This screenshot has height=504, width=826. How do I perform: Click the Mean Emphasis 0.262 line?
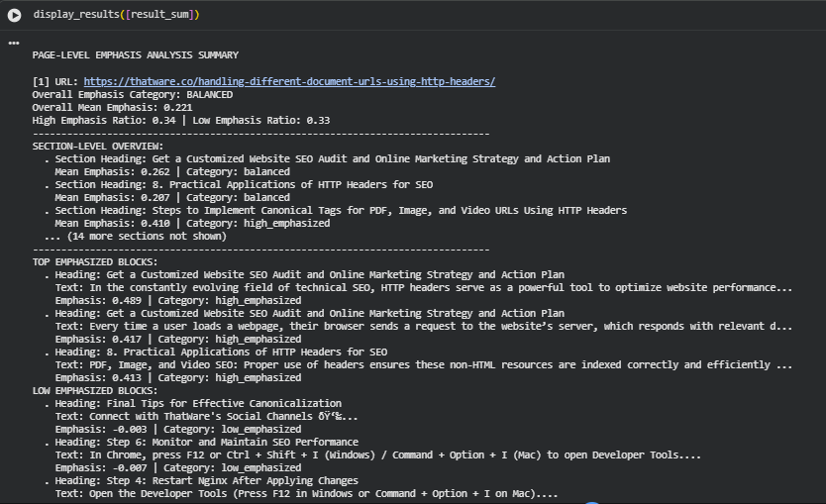172,171
